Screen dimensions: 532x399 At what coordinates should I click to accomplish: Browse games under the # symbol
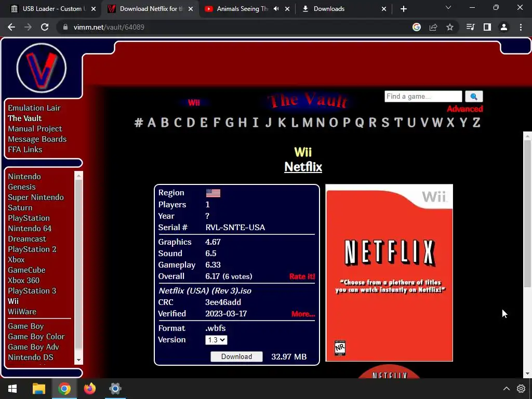[x=138, y=123]
